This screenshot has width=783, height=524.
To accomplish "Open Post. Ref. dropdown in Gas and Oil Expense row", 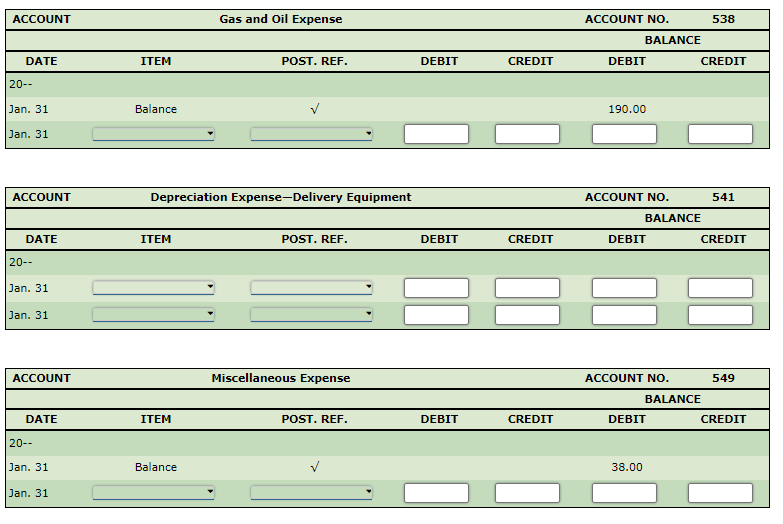I will click(x=311, y=134).
